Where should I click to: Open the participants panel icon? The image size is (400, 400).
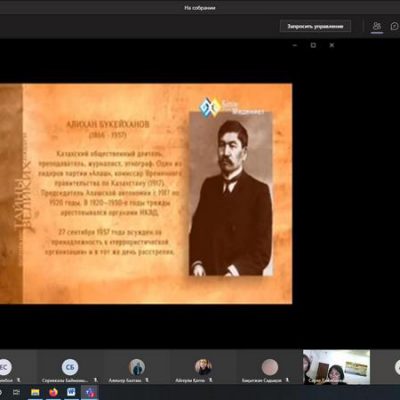tap(377, 26)
